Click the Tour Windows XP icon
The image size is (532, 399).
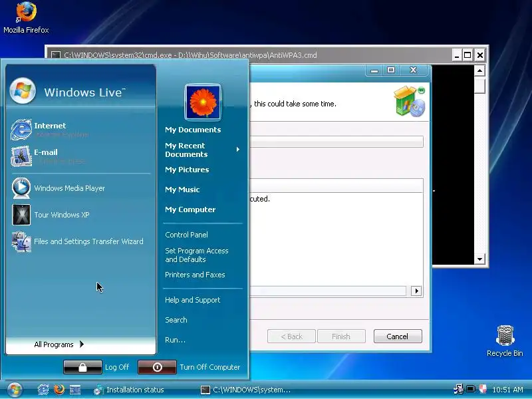21,214
